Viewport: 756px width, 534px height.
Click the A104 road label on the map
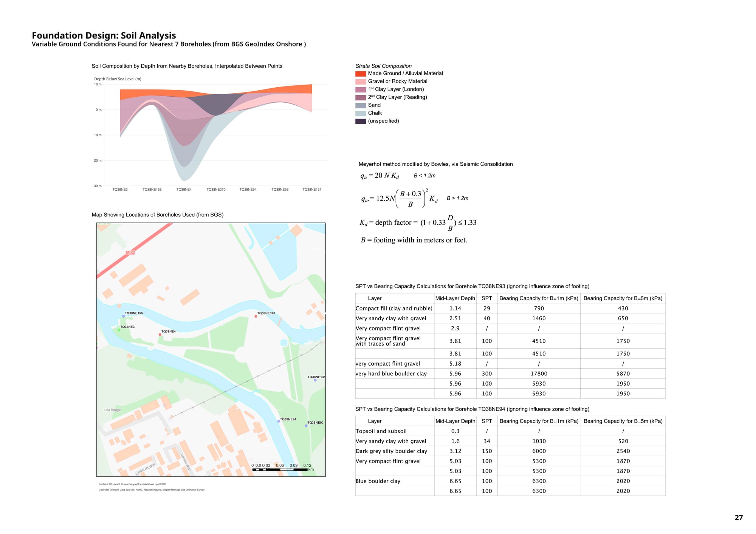130,252
